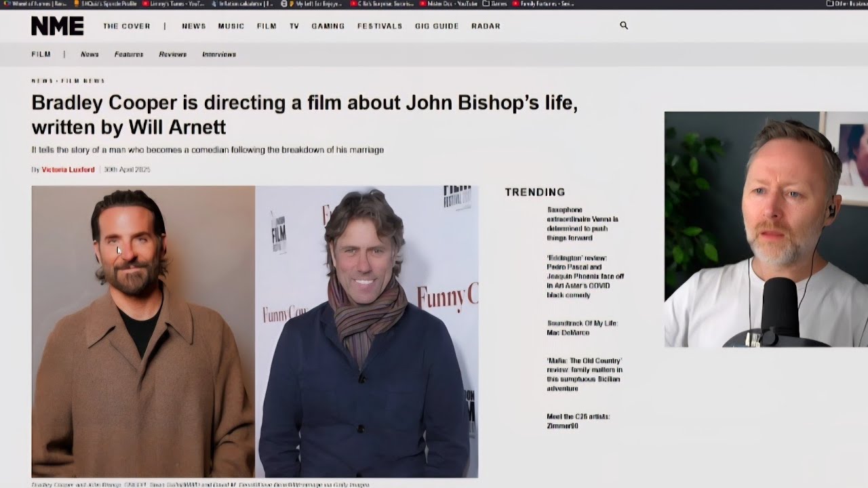Select Interviews in the Film sub-navigation
The height and width of the screenshot is (488, 868).
point(219,54)
